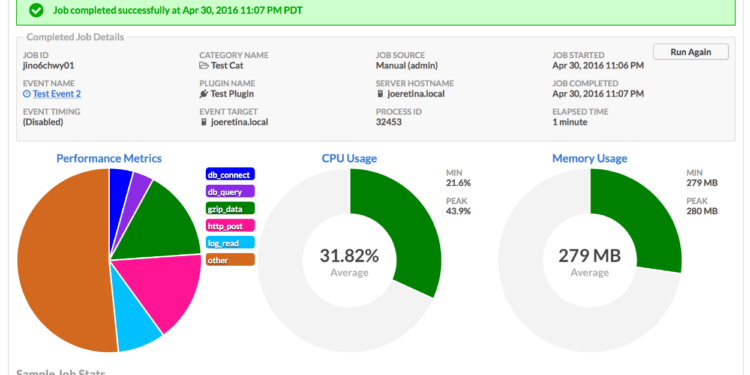Viewport: 750px width, 375px height.
Task: Click the Completed Job Details heading
Action: (x=75, y=37)
